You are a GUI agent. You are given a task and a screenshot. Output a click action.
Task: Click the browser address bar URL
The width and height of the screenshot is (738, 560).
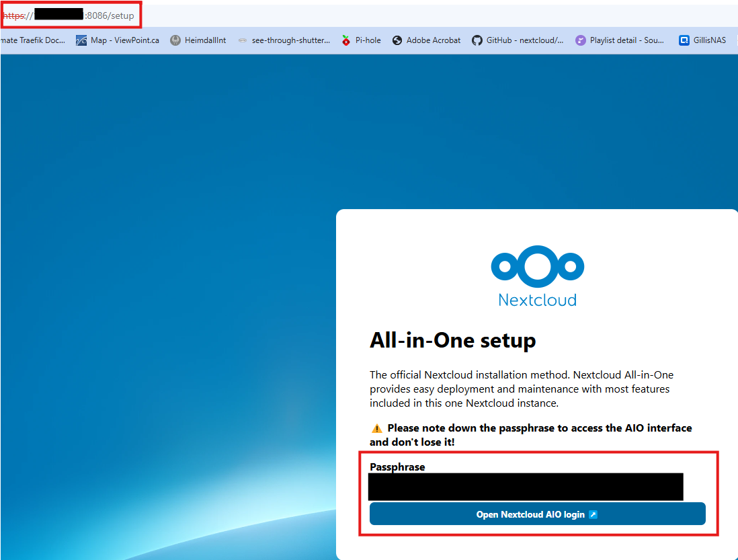[69, 15]
